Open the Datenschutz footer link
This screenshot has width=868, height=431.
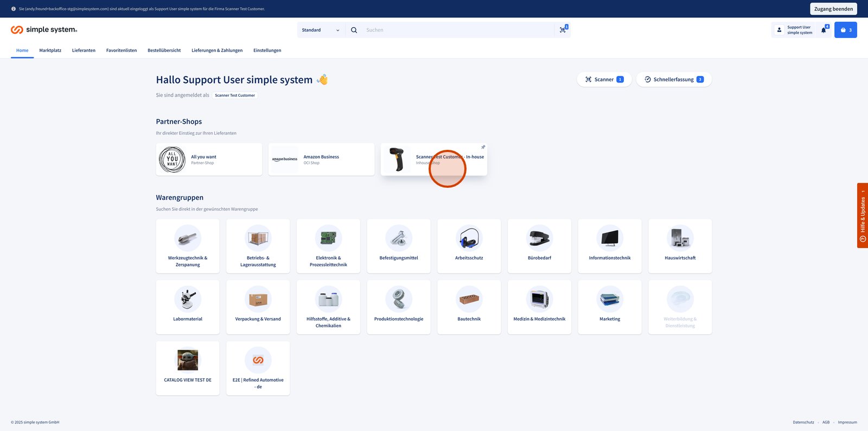[803, 422]
